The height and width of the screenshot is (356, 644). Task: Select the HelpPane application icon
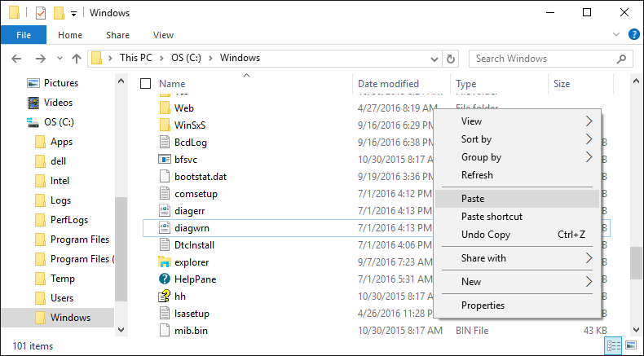(165, 279)
